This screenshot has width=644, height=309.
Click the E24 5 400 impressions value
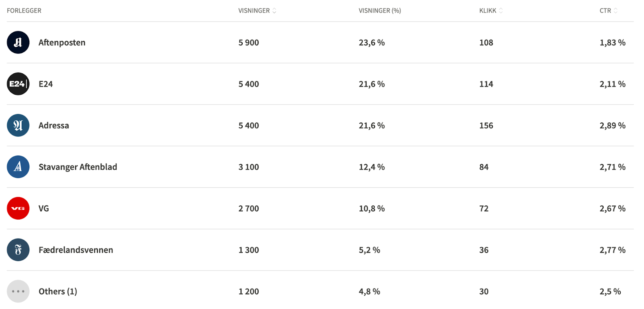pyautogui.click(x=248, y=84)
